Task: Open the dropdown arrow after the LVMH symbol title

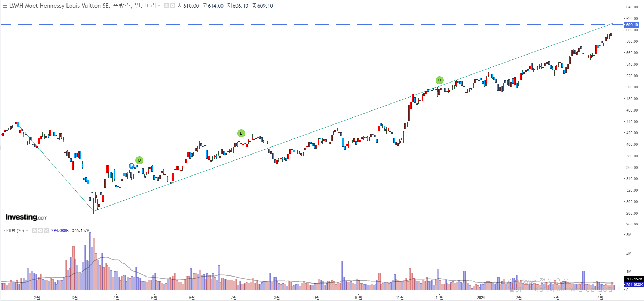Action: coord(159,6)
